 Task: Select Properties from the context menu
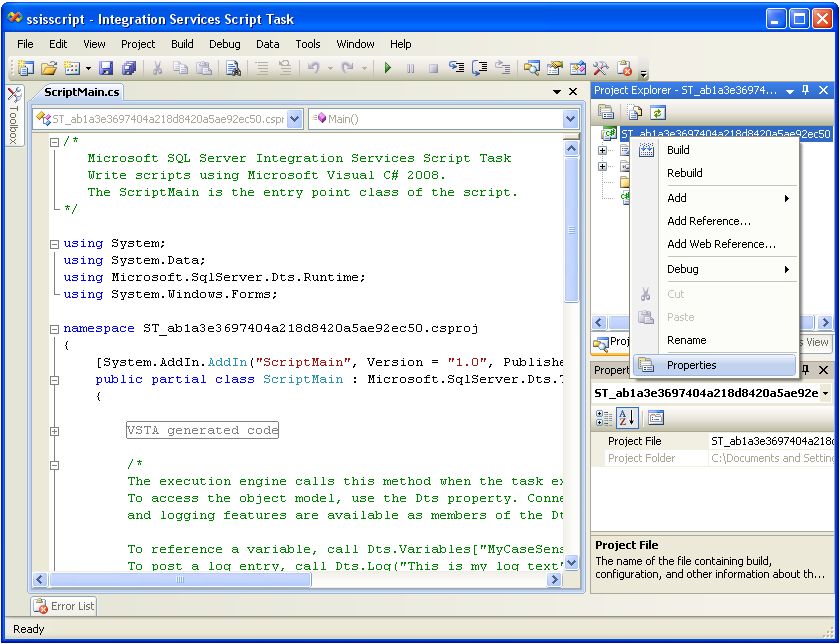pos(691,365)
